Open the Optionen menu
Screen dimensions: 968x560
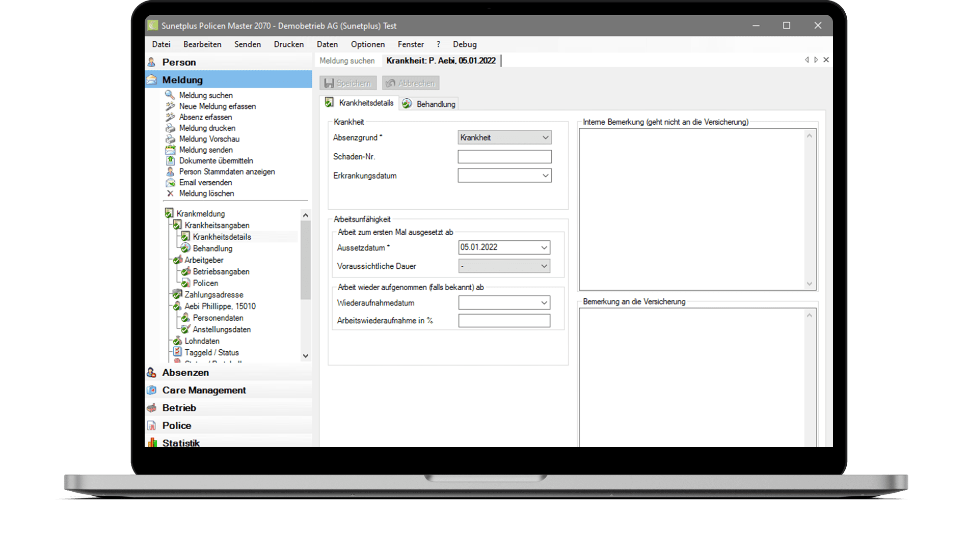367,44
